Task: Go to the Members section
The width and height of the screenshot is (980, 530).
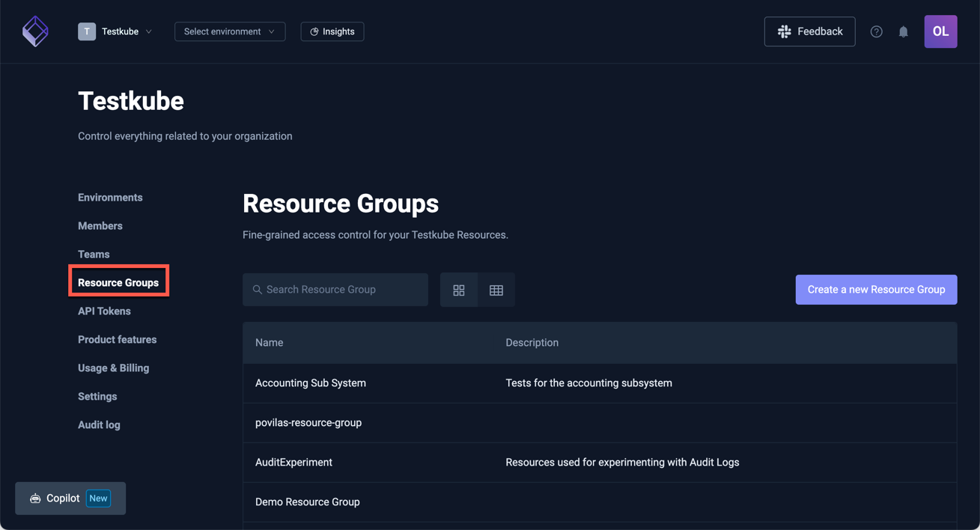Action: pyautogui.click(x=100, y=225)
